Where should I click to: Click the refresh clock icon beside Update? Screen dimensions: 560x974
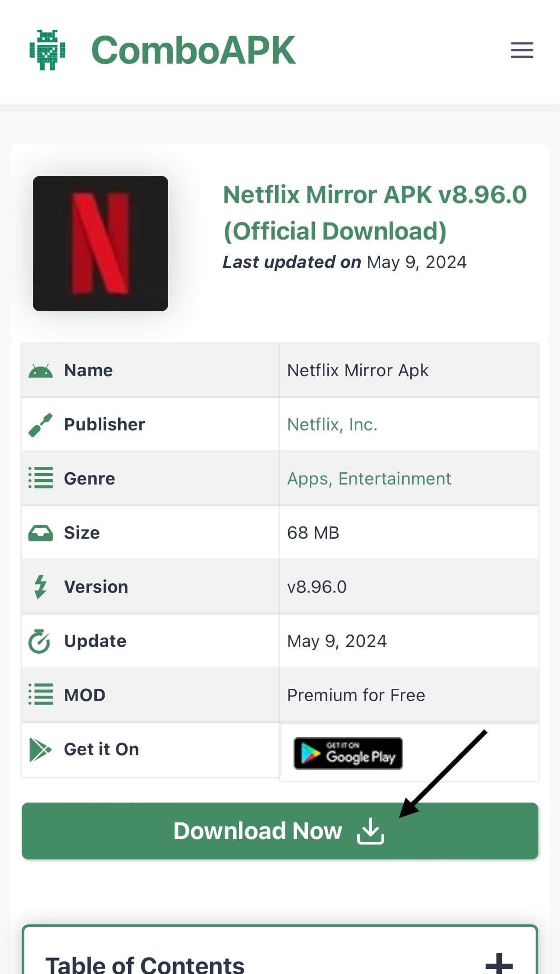[x=39, y=641]
